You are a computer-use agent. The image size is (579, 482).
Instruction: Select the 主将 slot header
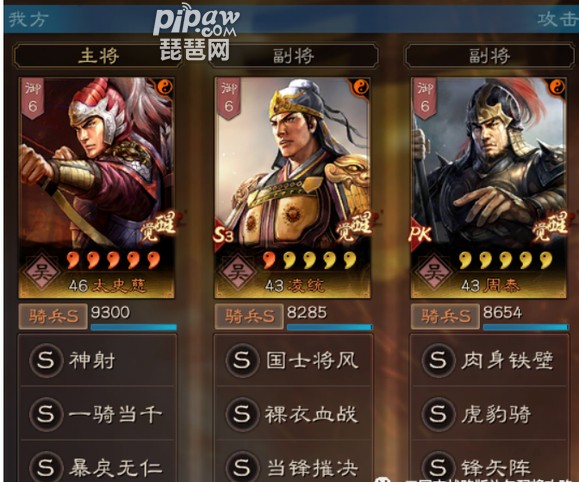coord(98,56)
